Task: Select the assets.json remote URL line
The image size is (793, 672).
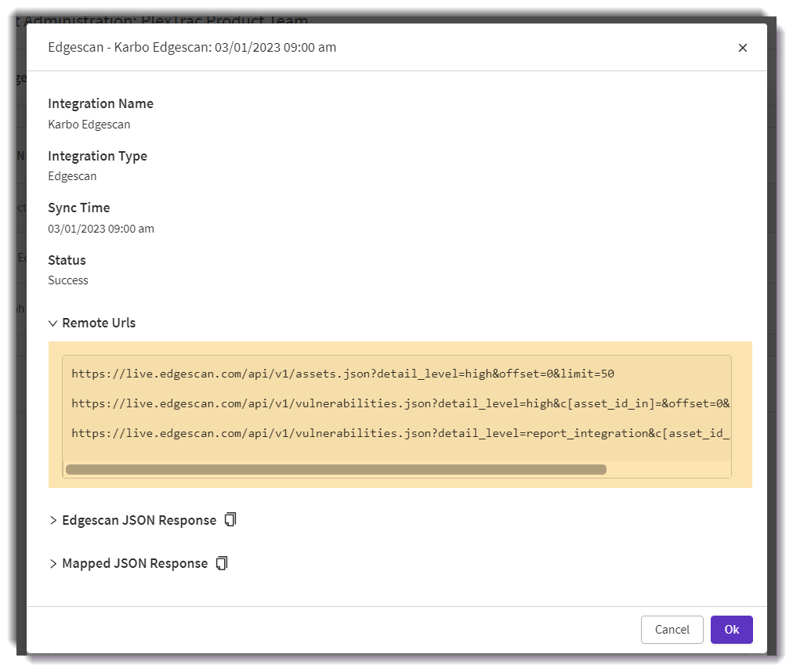Action: (x=343, y=374)
